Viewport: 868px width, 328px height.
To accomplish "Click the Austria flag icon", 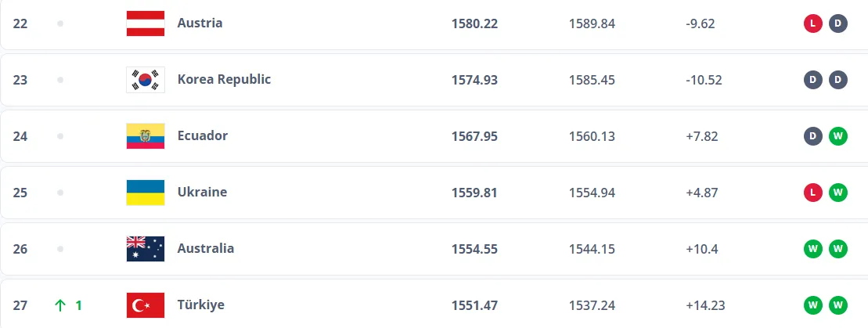I will 145,23.
